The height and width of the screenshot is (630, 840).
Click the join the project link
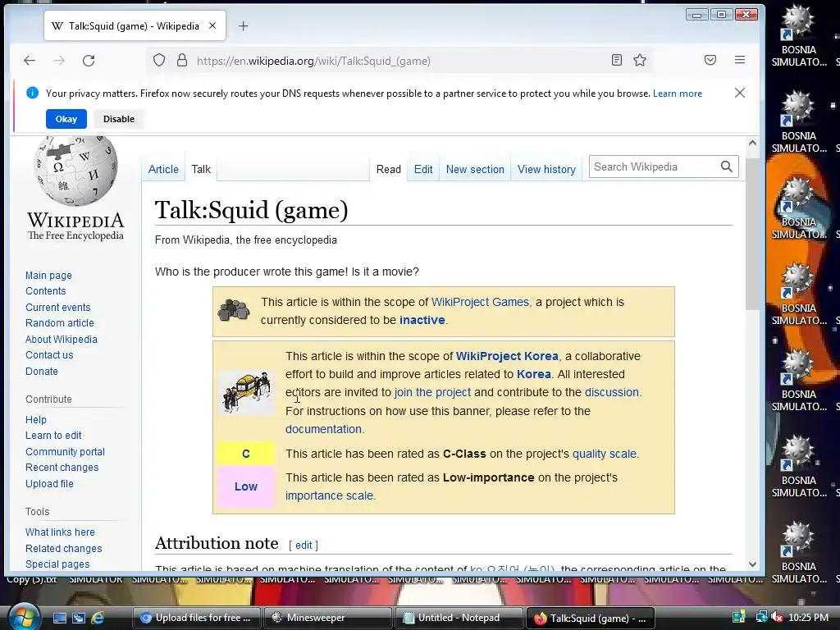tap(432, 392)
